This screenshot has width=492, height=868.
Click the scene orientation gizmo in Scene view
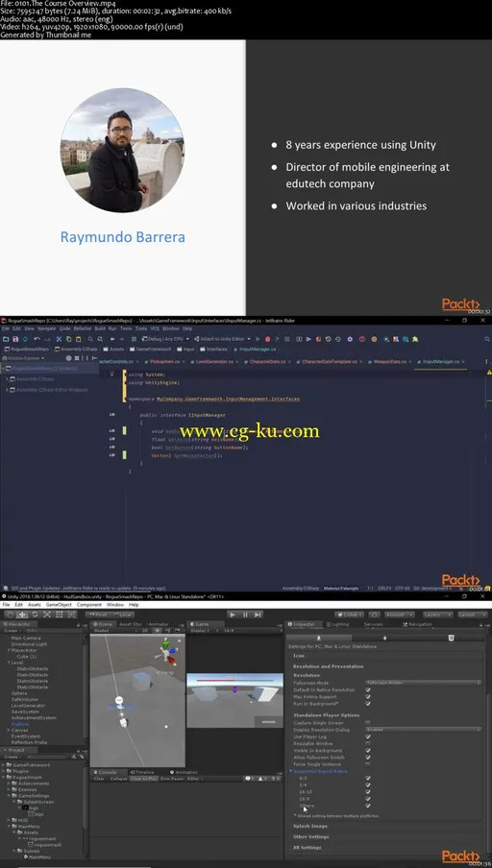point(168,652)
